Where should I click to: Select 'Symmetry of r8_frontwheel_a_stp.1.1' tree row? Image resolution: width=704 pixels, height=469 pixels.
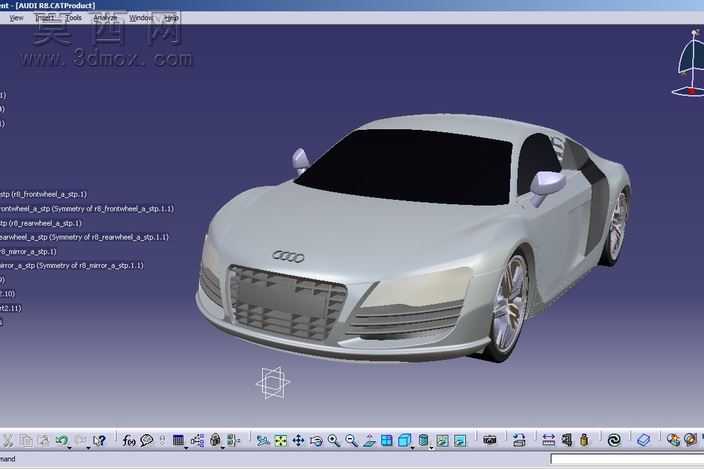[87, 209]
